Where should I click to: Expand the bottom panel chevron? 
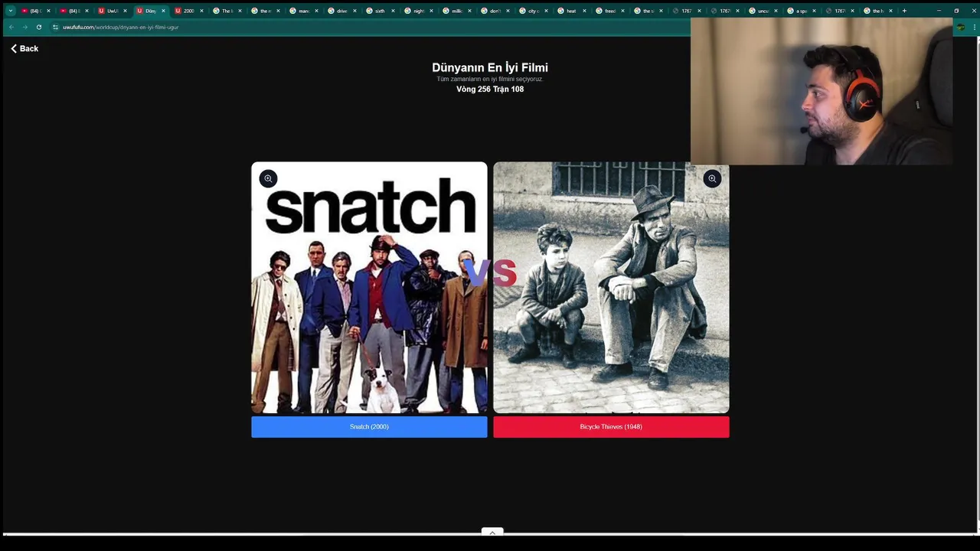[492, 532]
